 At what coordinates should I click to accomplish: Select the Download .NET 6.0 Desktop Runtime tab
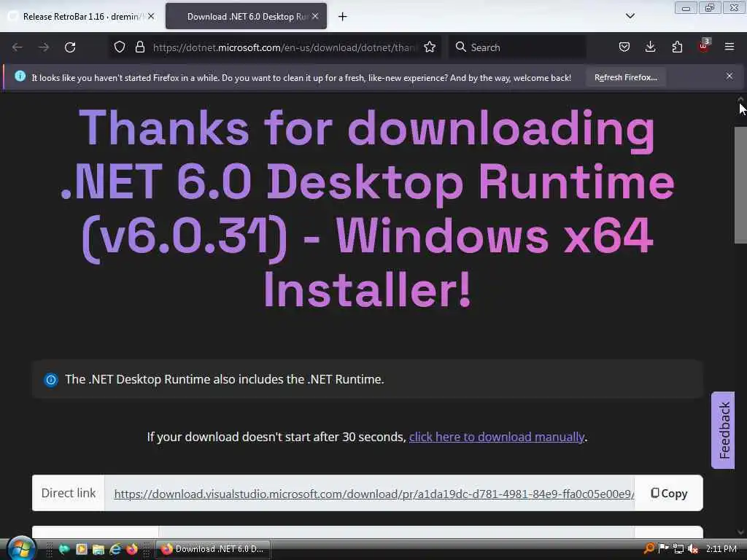pyautogui.click(x=246, y=17)
